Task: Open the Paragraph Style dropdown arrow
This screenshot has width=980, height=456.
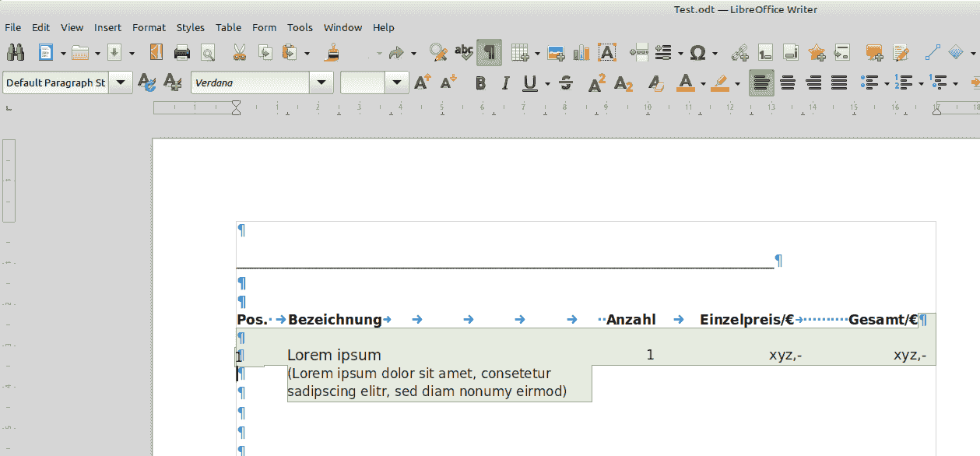Action: (121, 82)
